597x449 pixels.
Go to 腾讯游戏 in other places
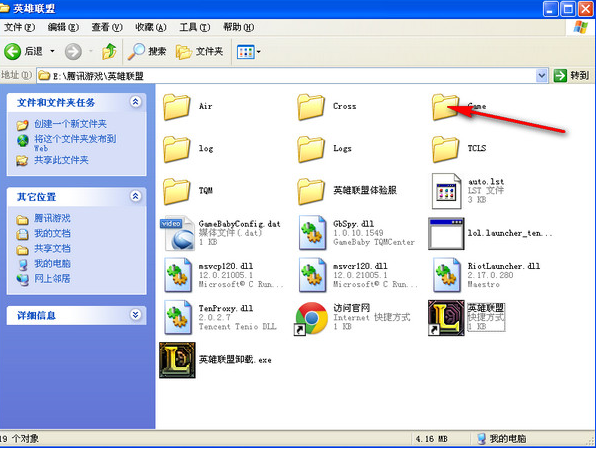(53, 219)
